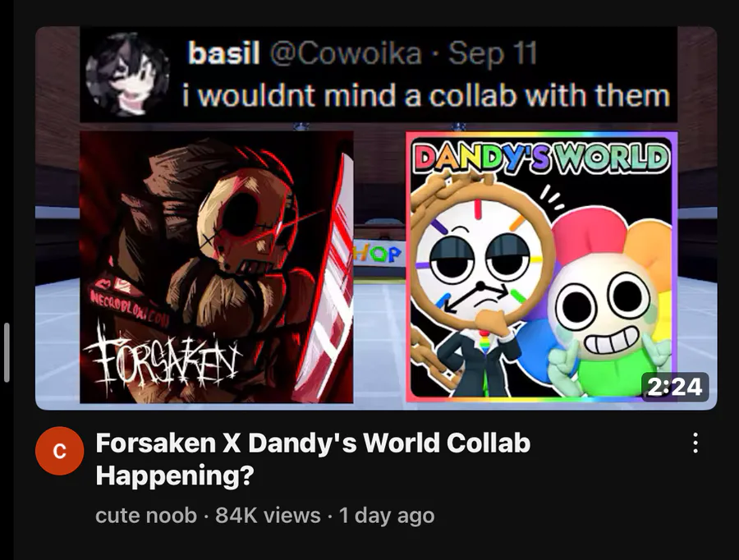Click the Dandy's World artwork in thumbnail
The height and width of the screenshot is (560, 739).
coord(542,268)
